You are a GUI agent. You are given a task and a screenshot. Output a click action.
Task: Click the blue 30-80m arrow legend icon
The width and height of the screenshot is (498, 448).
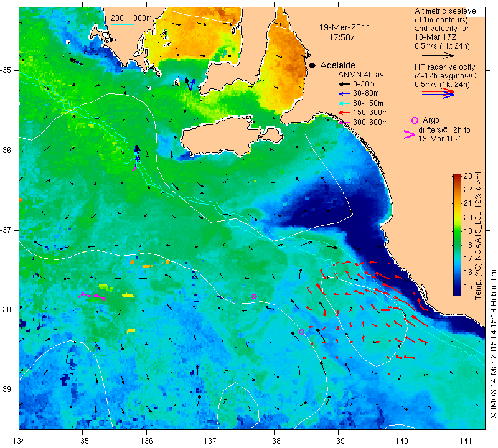pos(344,94)
